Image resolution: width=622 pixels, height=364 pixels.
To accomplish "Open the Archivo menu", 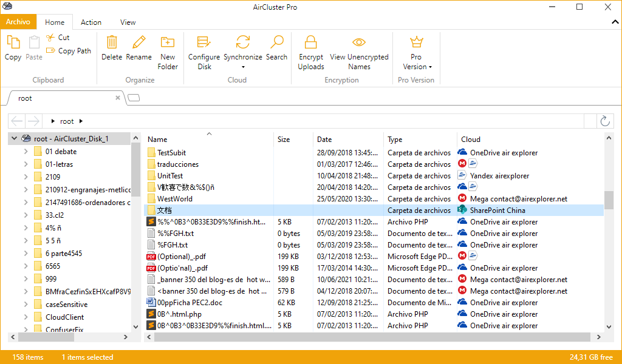I will 18,22.
